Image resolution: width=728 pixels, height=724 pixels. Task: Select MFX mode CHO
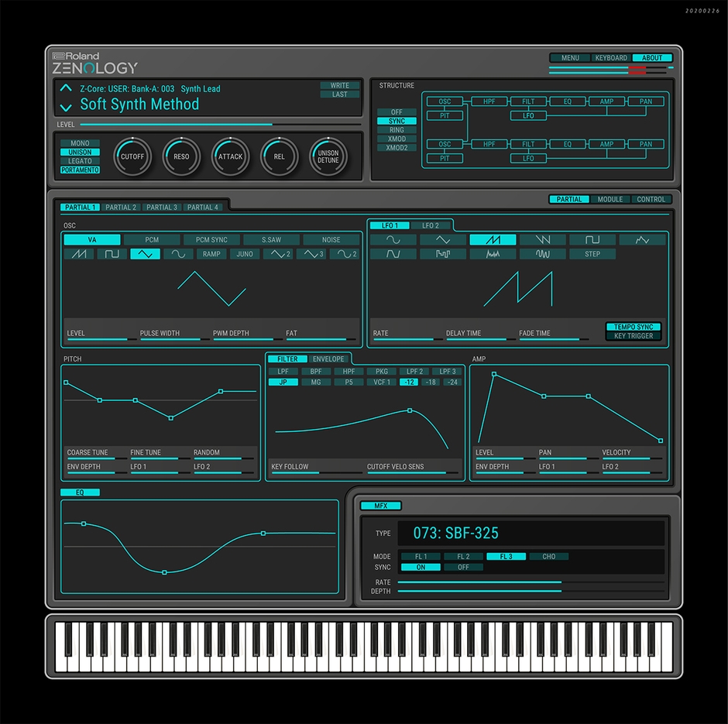549,557
